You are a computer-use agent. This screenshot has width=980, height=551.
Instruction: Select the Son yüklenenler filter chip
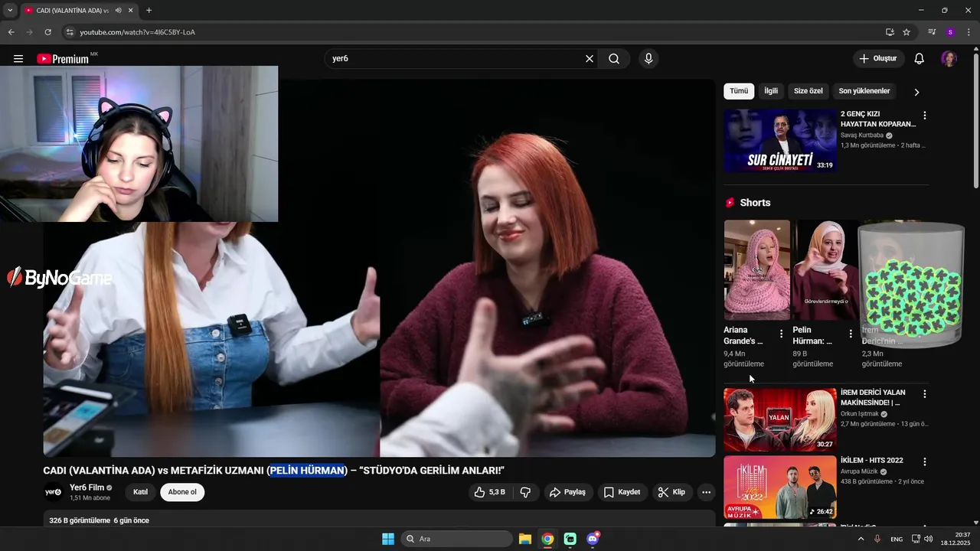coord(864,91)
